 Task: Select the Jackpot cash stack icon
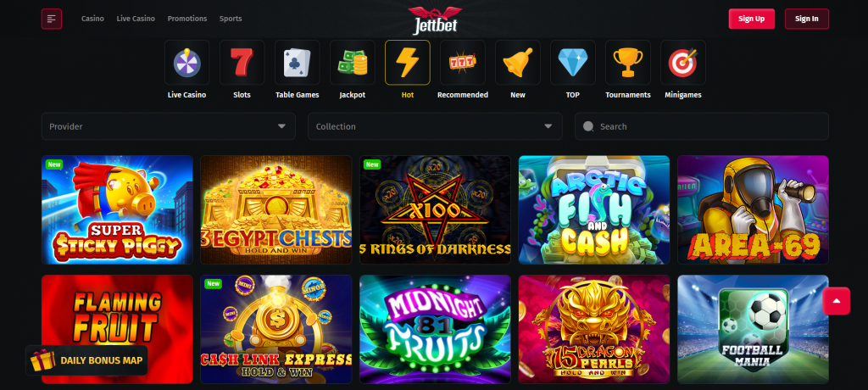click(353, 63)
